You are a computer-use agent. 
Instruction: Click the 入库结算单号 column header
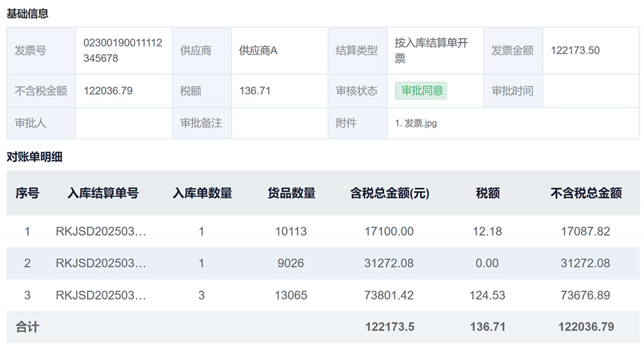[102, 193]
